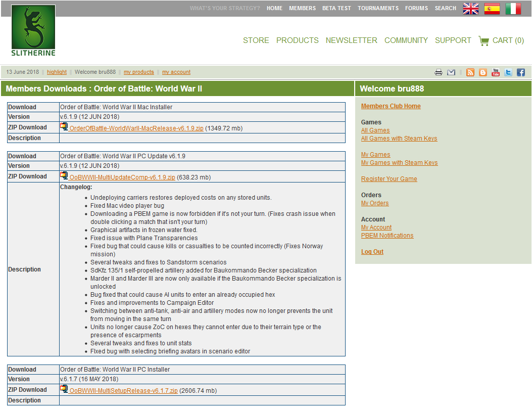Open the TOURNAMENTS menu item
The width and height of the screenshot is (532, 410).
coord(378,9)
